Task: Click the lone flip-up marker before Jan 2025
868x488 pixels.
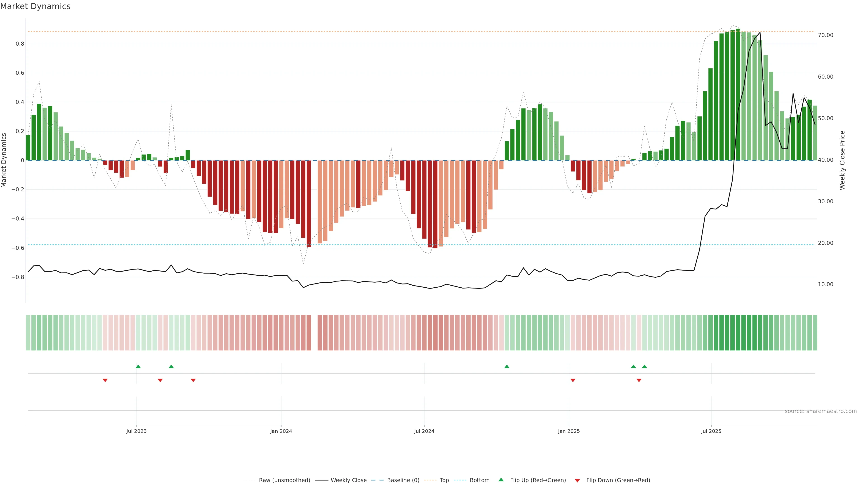Action: 507,366
